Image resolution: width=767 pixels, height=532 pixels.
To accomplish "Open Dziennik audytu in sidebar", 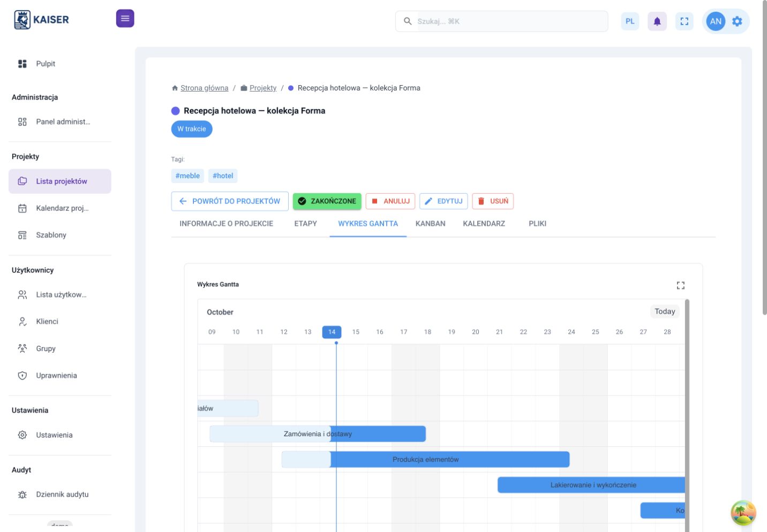I will (60, 495).
